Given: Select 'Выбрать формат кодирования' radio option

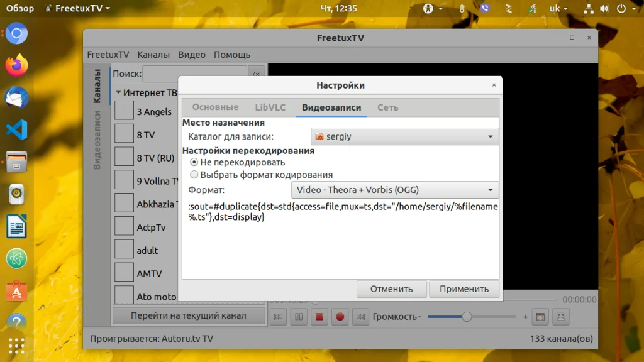Looking at the screenshot, I should click(x=261, y=175).
